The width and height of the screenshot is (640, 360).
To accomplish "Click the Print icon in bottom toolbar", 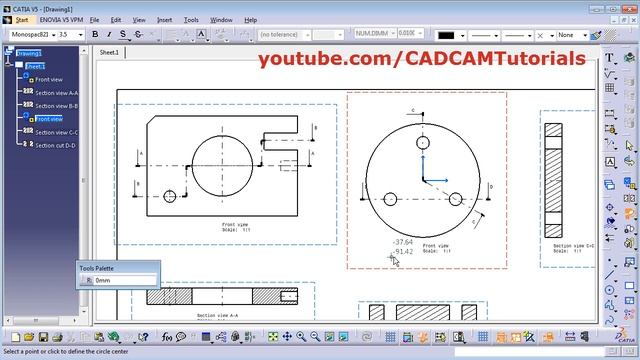I will (58, 337).
